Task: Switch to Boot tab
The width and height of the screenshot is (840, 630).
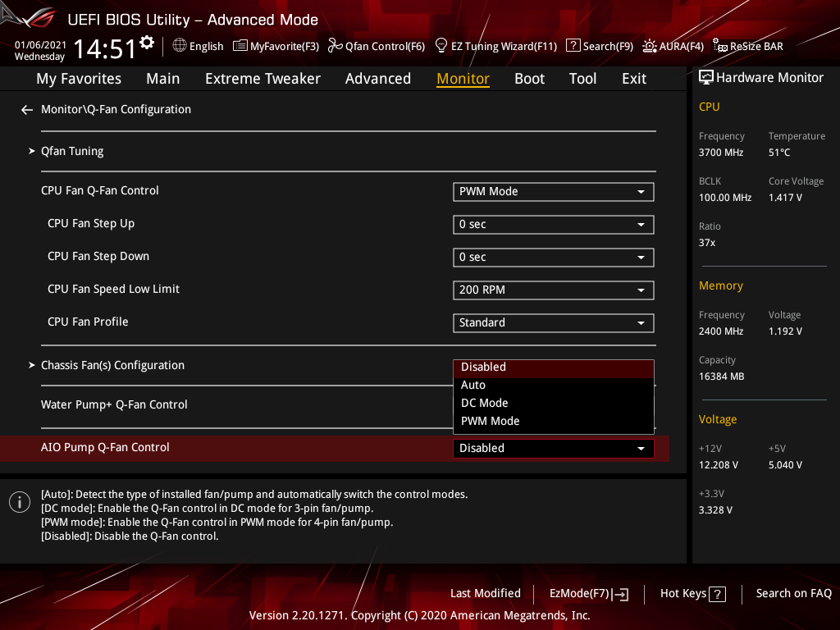Action: click(x=529, y=79)
